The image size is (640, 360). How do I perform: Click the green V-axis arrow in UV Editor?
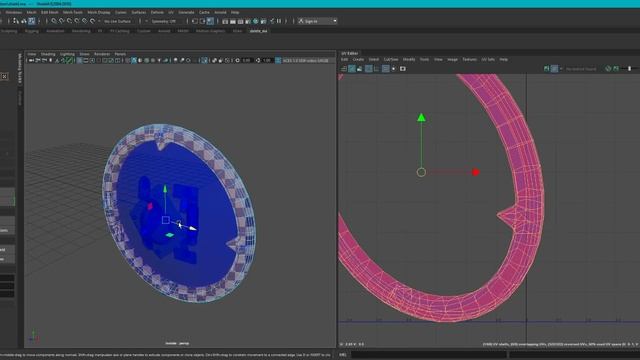point(421,118)
